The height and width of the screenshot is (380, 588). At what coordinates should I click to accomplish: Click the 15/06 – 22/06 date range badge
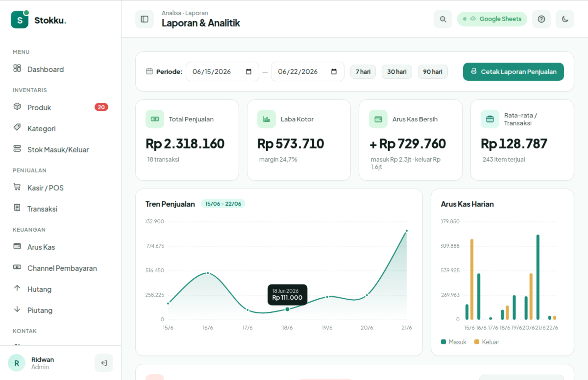point(223,204)
